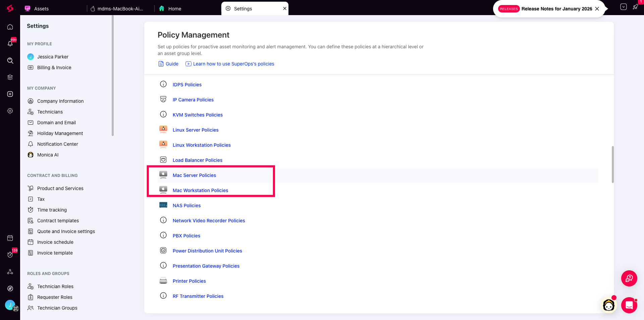Open notifications bell with 99+ badge
Image resolution: width=644 pixels, height=320 pixels.
point(10,43)
